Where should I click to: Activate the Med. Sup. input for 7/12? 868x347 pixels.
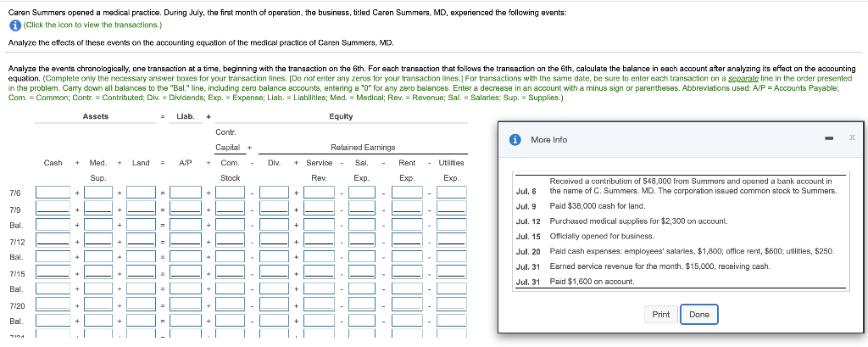click(x=98, y=241)
